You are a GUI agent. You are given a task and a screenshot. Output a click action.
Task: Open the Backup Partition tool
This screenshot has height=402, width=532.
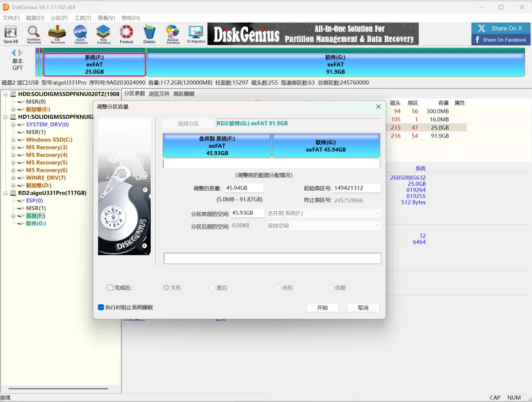[173, 34]
